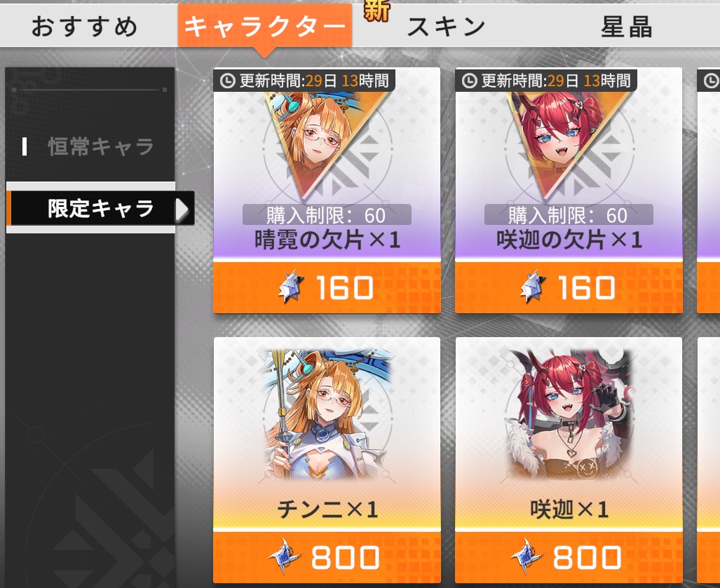The image size is (720, 588).
Task: Open the おすすめ tab
Action: [x=85, y=26]
